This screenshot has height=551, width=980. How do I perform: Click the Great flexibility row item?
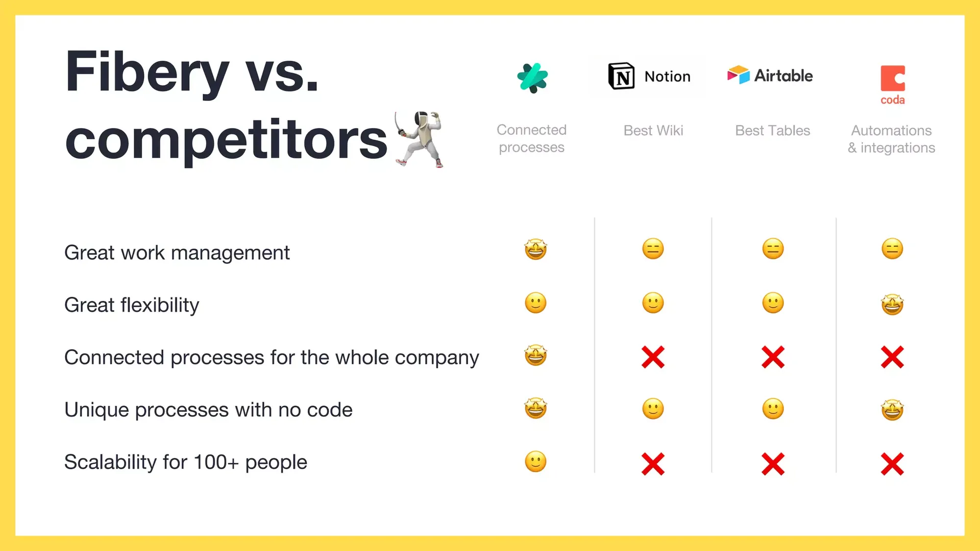click(131, 305)
